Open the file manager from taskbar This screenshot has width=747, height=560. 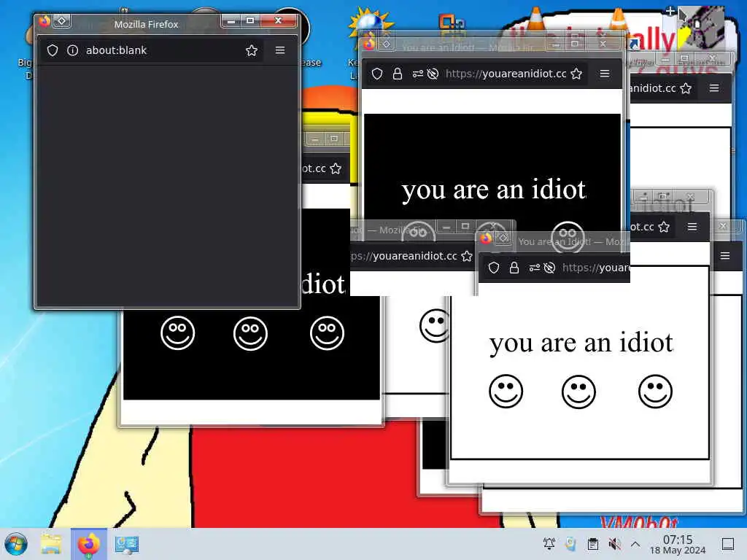51,544
